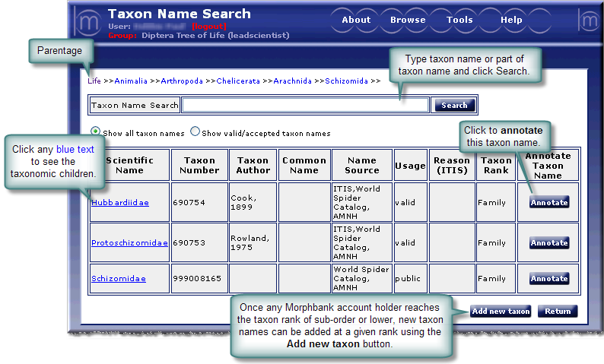The width and height of the screenshot is (604, 364).
Task: Select Show all taxon names radio button
Action: pos(95,131)
